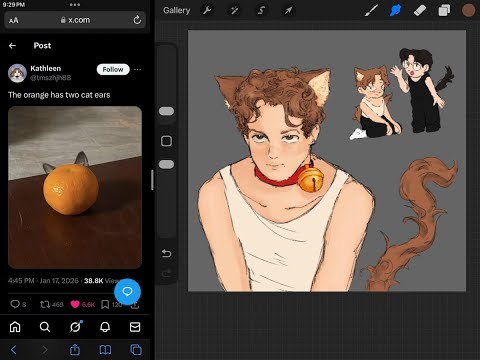Screen dimensions: 480x360
Task: Open the post's more options menu
Action: tap(137, 69)
